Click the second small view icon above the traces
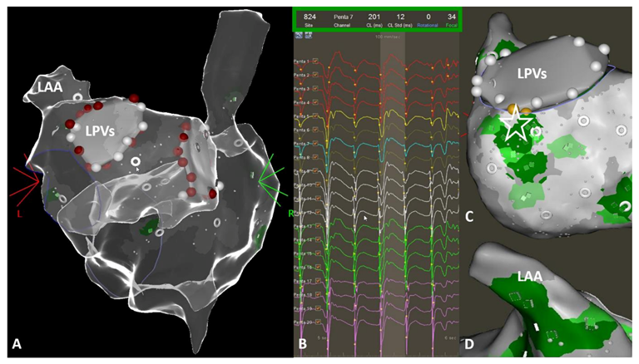The height and width of the screenshot is (364, 639). (308, 36)
